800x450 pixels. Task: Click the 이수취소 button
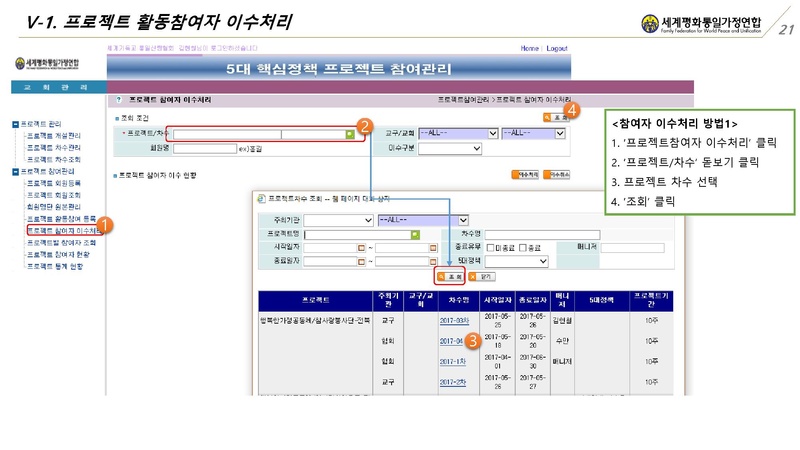(x=557, y=174)
